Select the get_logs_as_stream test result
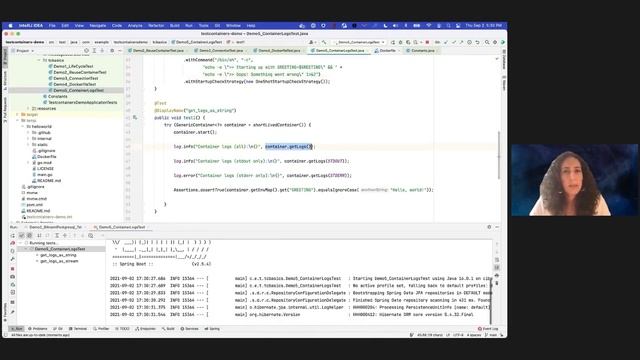 coord(59,261)
